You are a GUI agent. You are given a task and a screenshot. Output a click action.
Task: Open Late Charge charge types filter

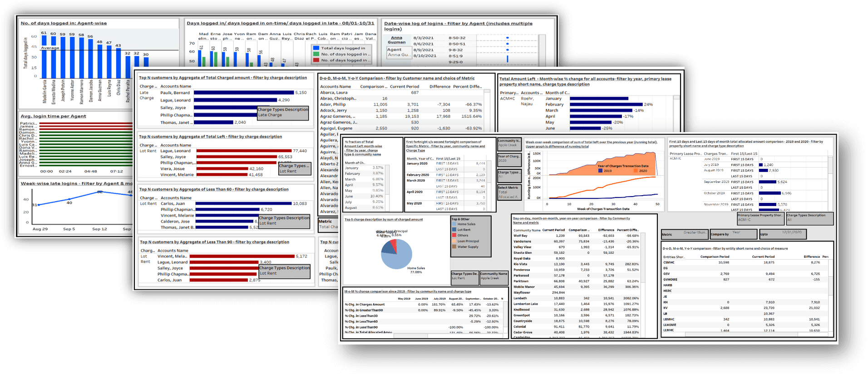283,113
